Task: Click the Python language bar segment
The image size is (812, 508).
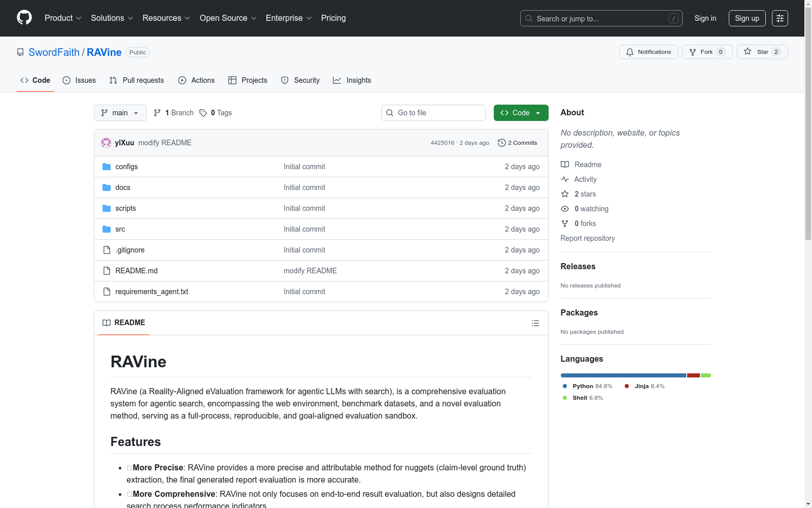Action: (x=623, y=375)
